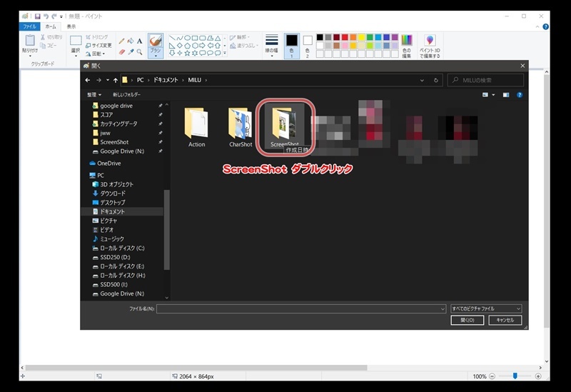The width and height of the screenshot is (571, 392).
Task: Refresh the MILU folder view
Action: coord(435,80)
